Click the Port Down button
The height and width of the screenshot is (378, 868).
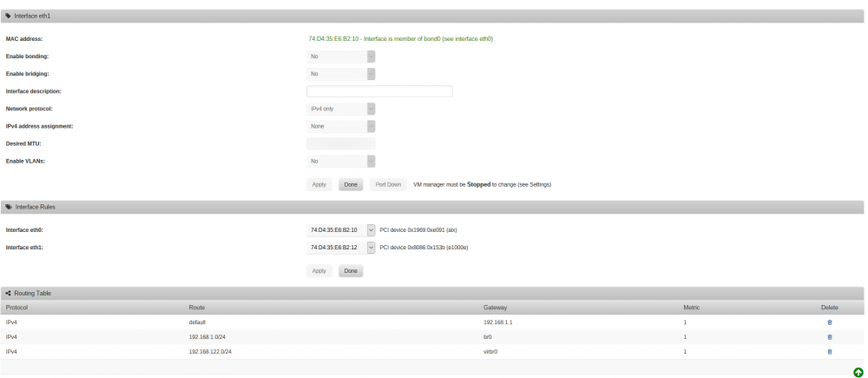(388, 184)
